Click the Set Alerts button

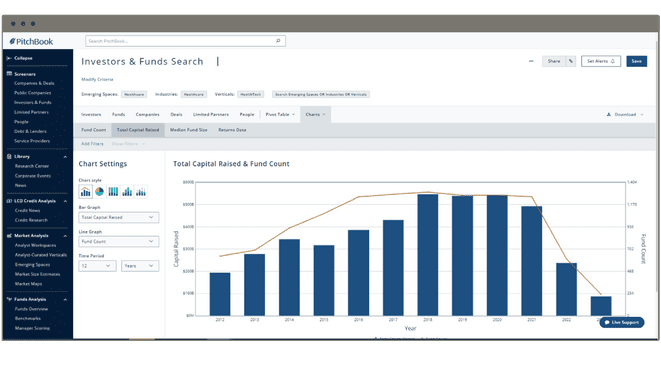click(601, 61)
